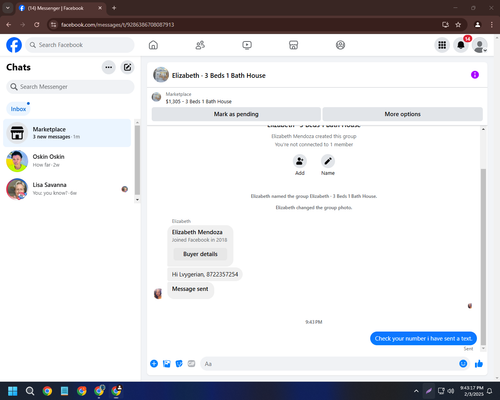Add people with the Add icon
The width and height of the screenshot is (500, 400).
(x=300, y=161)
